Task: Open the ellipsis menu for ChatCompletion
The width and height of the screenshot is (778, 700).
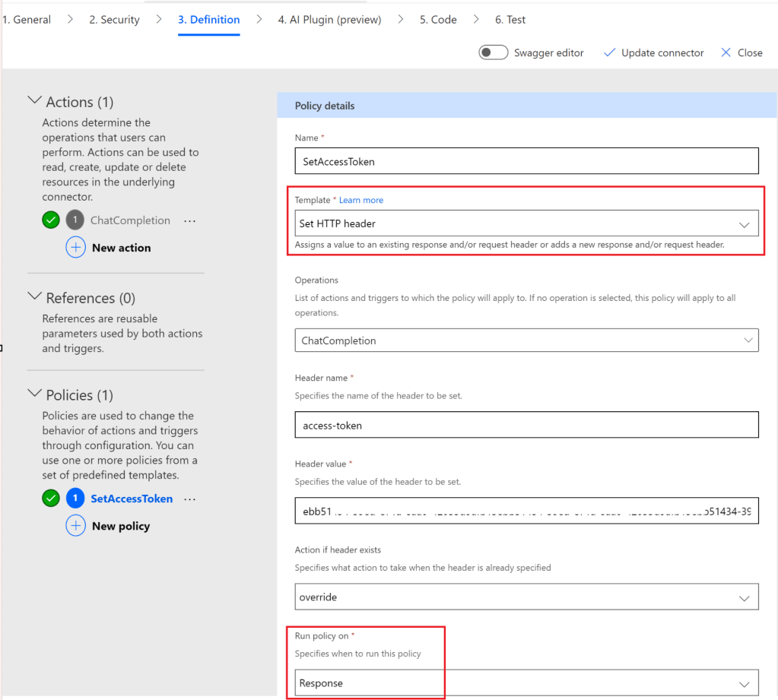Action: pyautogui.click(x=190, y=220)
